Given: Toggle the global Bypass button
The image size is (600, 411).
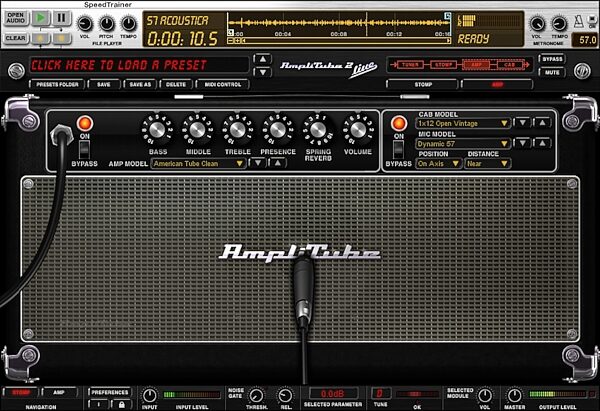Looking at the screenshot, I should (x=552, y=59).
